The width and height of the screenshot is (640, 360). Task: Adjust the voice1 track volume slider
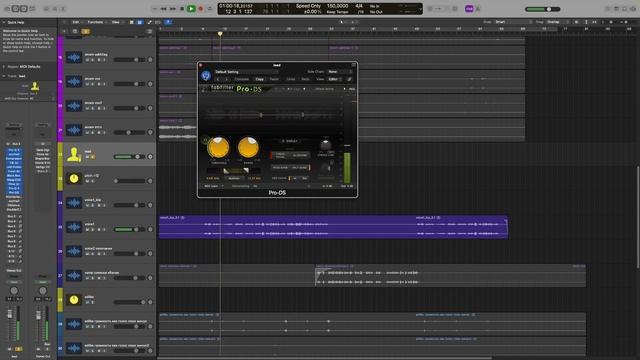coord(128,229)
